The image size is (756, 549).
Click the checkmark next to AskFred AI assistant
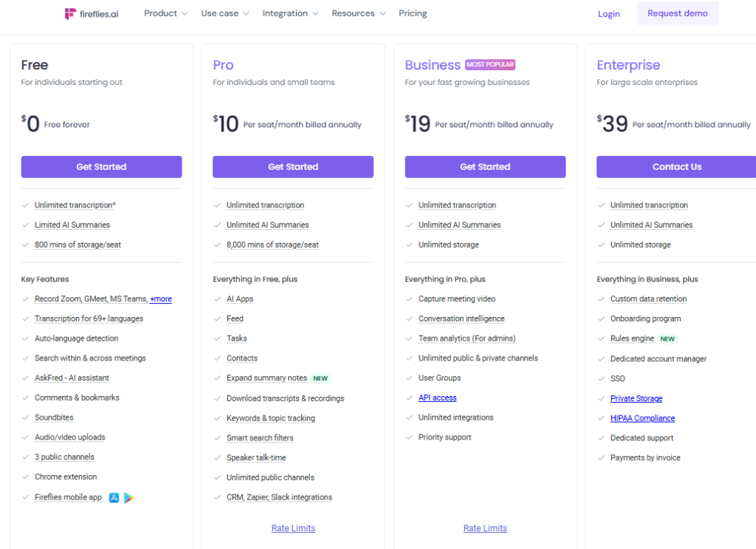coord(26,378)
